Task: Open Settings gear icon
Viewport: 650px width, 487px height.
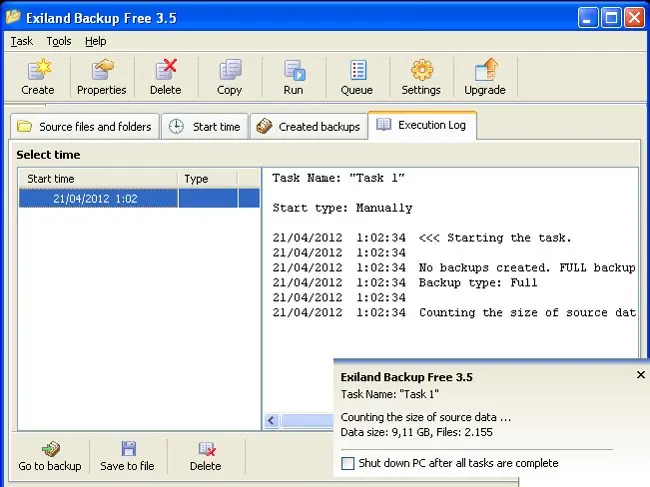Action: click(421, 77)
